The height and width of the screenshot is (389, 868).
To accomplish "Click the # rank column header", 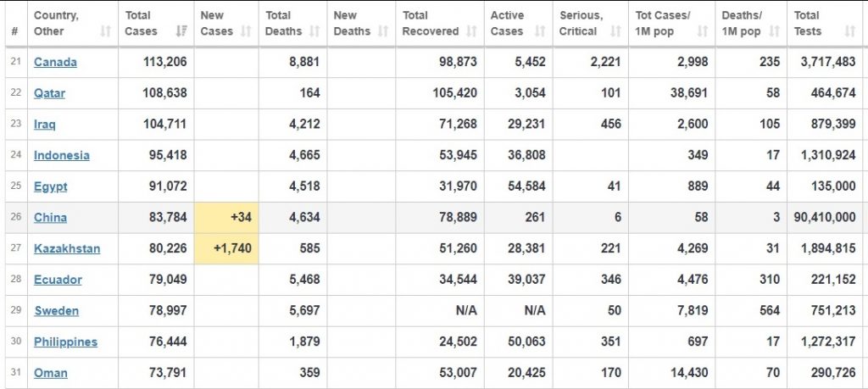I will click(x=14, y=31).
